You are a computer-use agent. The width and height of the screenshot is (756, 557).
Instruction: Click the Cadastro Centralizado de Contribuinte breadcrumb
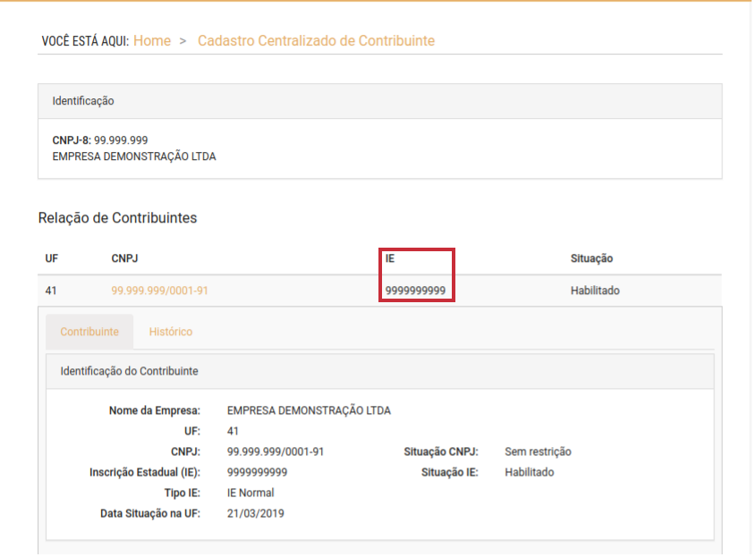point(316,41)
